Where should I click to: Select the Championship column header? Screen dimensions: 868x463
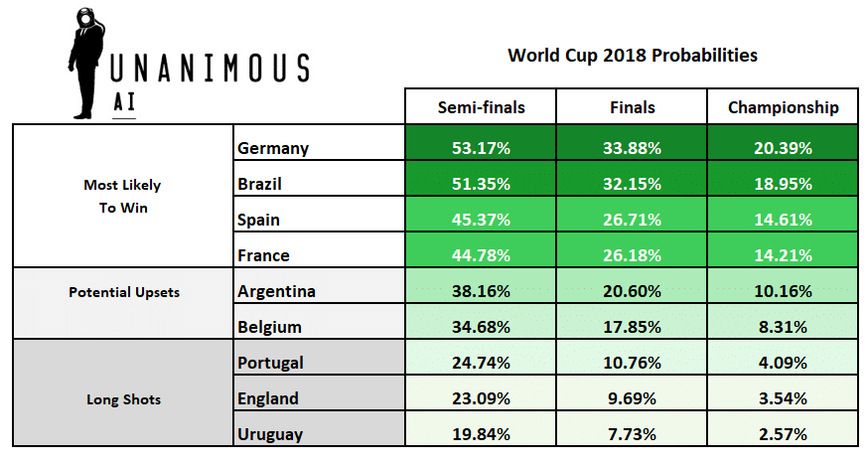pyautogui.click(x=783, y=107)
